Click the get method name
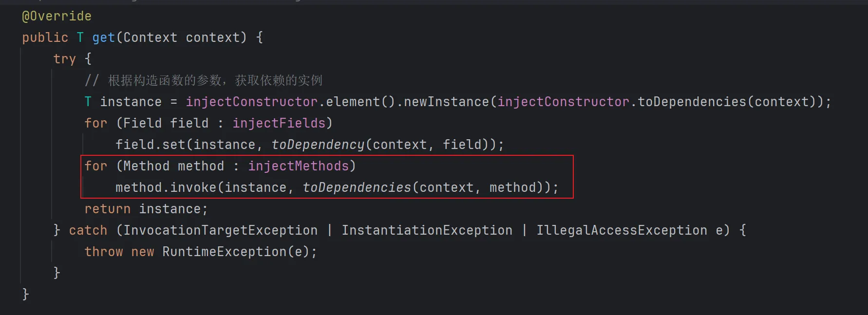 (x=103, y=37)
